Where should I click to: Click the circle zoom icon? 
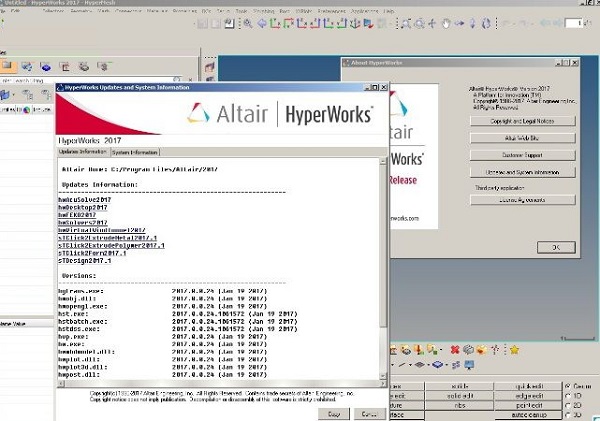[420, 24]
